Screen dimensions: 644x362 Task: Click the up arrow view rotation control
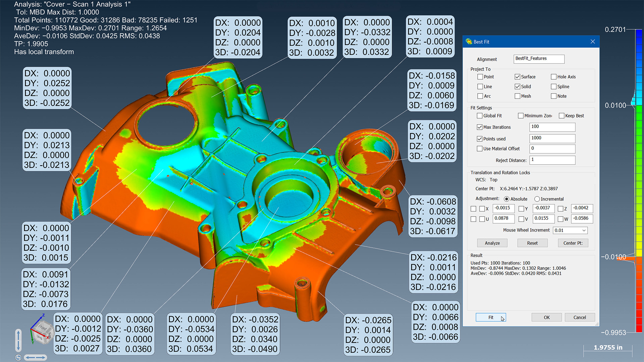[18, 335]
